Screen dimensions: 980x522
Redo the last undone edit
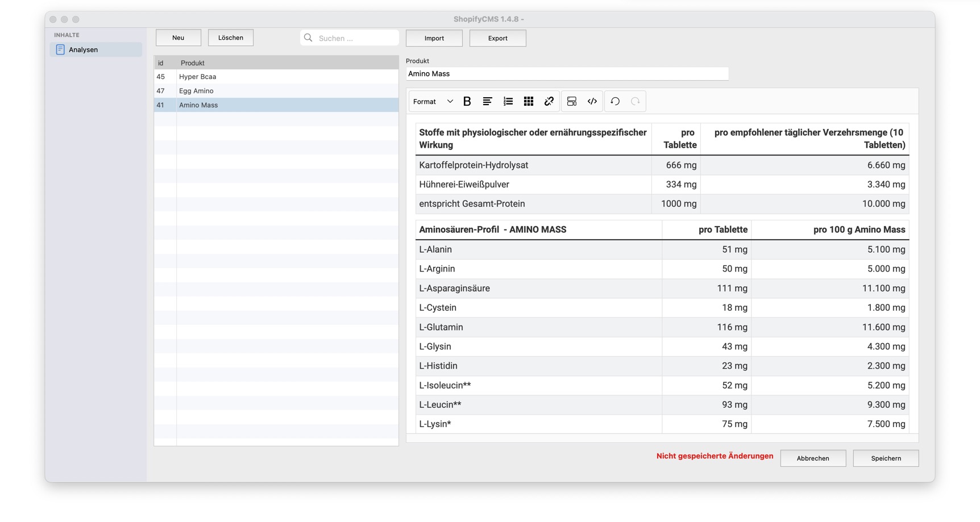[635, 102]
